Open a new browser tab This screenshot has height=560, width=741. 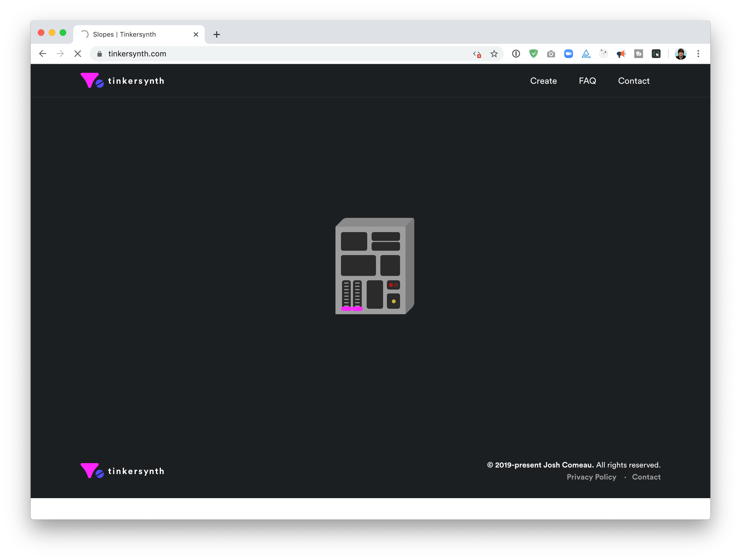217,34
